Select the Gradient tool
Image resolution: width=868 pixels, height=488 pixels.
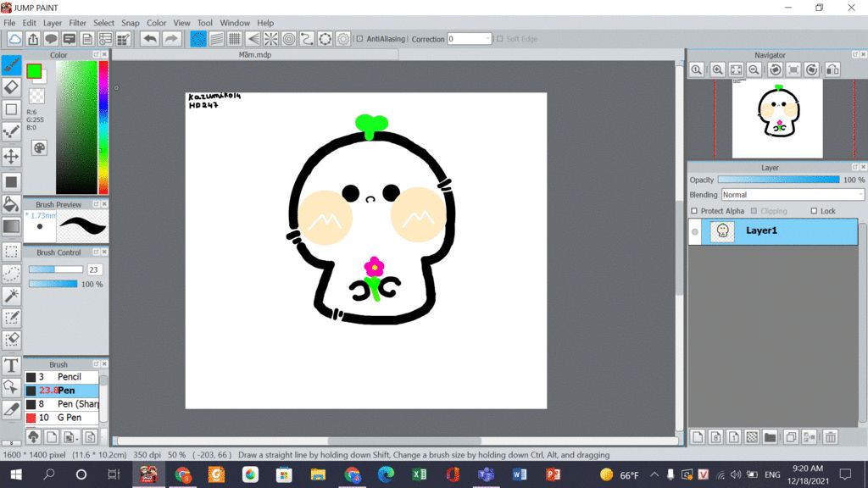pos(11,226)
